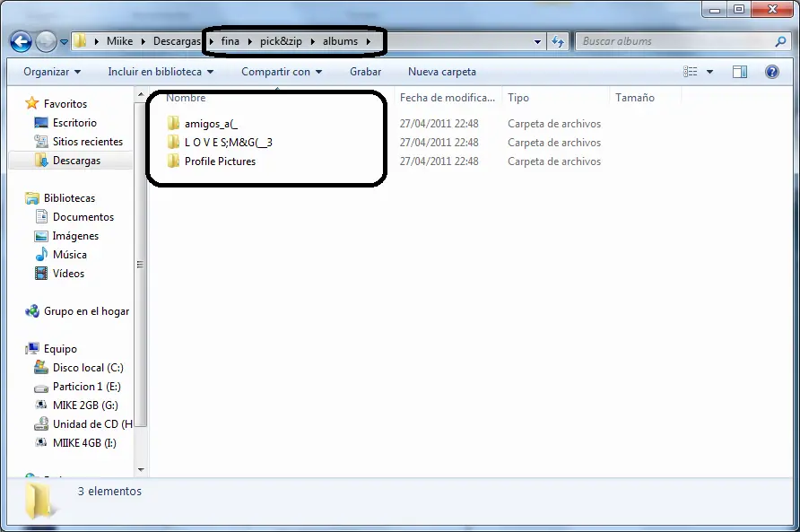Open the view options dropdown arrow
This screenshot has width=800, height=532.
[709, 72]
